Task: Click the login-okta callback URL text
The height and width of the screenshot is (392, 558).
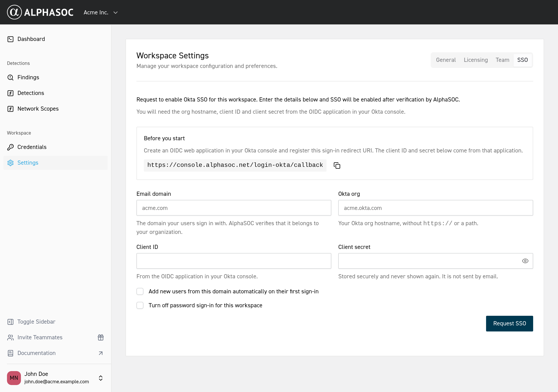Action: (x=235, y=165)
